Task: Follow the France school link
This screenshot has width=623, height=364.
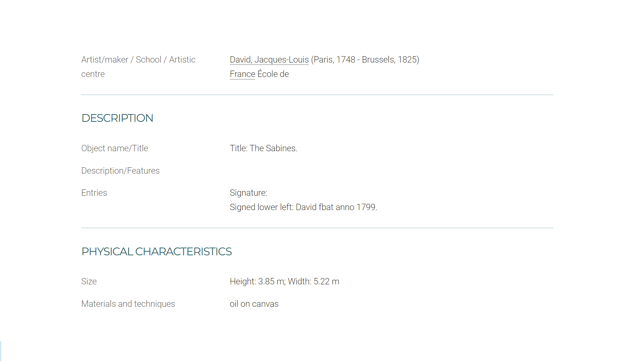Action: [243, 74]
